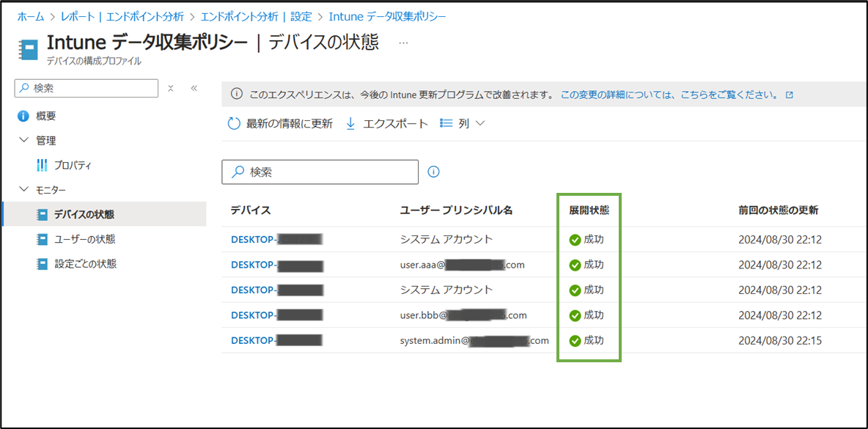The width and height of the screenshot is (868, 429).
Task: Click the 成功 text in the system.admin row
Action: pos(594,340)
